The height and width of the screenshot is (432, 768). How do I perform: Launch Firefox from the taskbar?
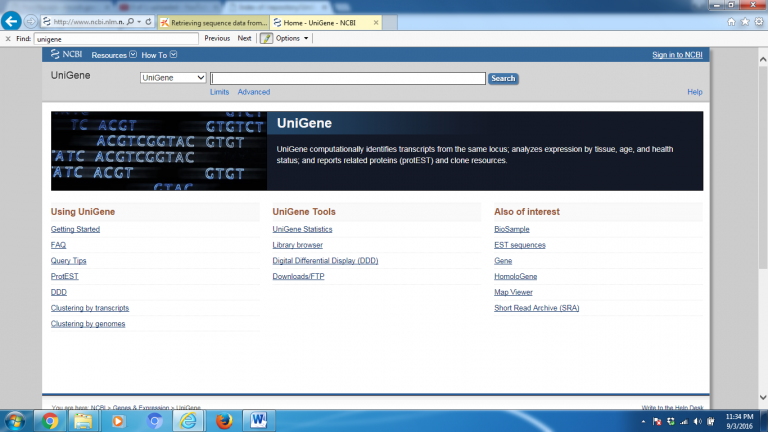tap(222, 420)
